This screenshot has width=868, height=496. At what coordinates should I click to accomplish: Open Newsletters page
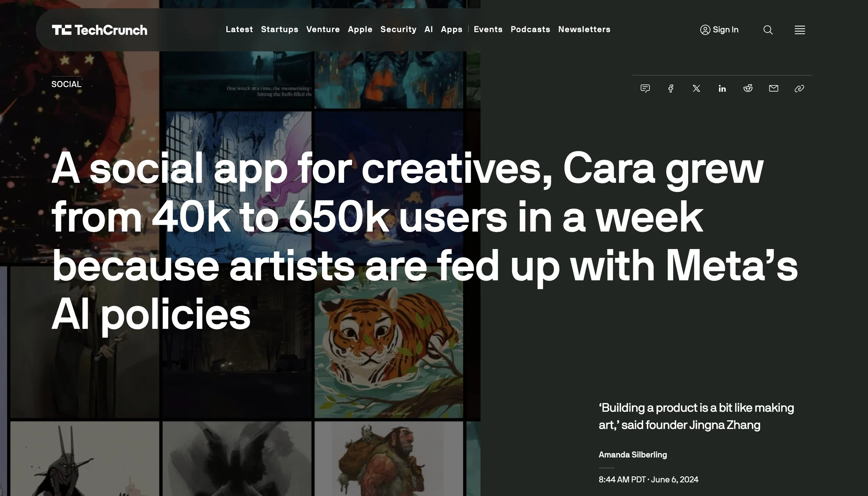[x=584, y=29]
